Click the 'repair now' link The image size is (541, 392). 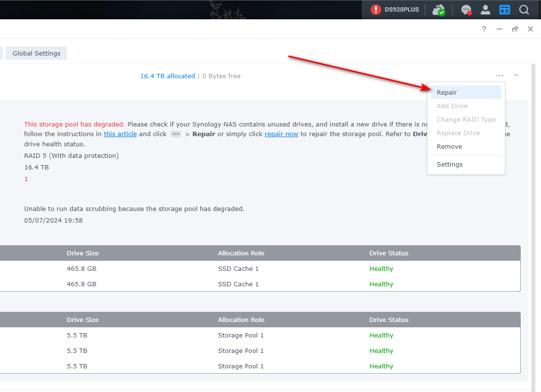[281, 134]
